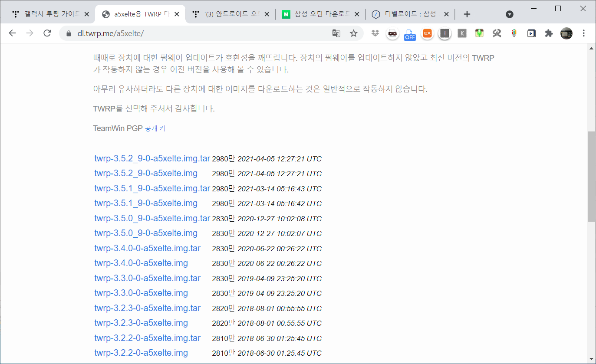This screenshot has width=596, height=364.
Task: Open Google Translate icon in address bar
Action: click(x=336, y=33)
